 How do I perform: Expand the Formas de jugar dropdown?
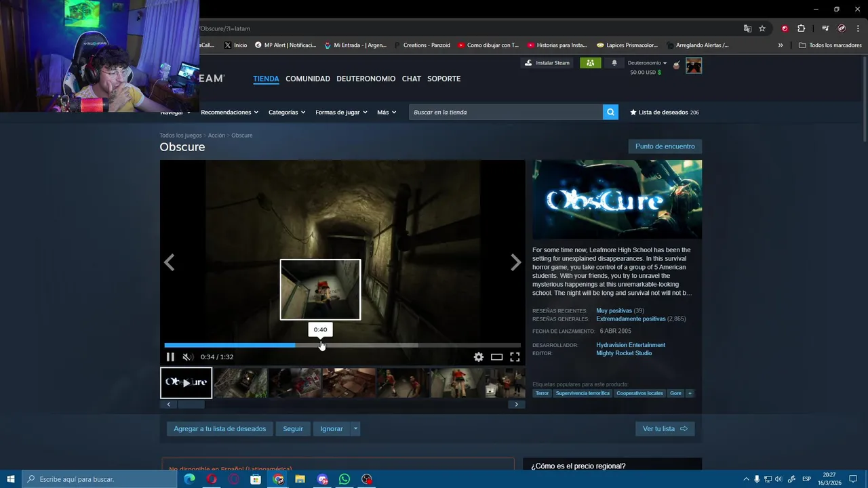pos(341,113)
